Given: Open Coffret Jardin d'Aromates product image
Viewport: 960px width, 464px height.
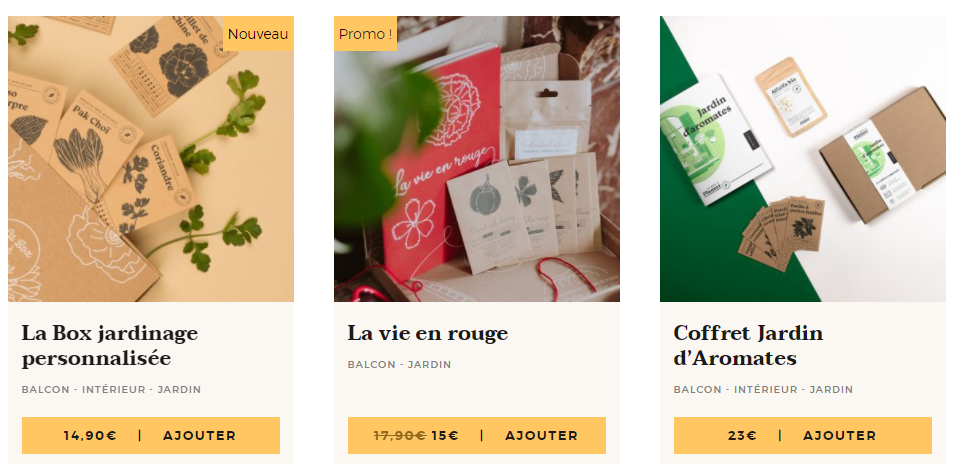Looking at the screenshot, I should tap(803, 159).
